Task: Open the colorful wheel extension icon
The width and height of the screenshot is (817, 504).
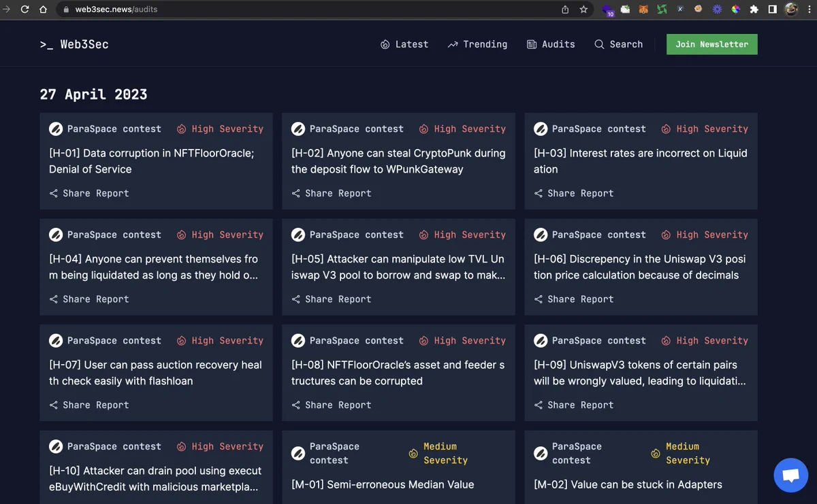Action: click(735, 10)
